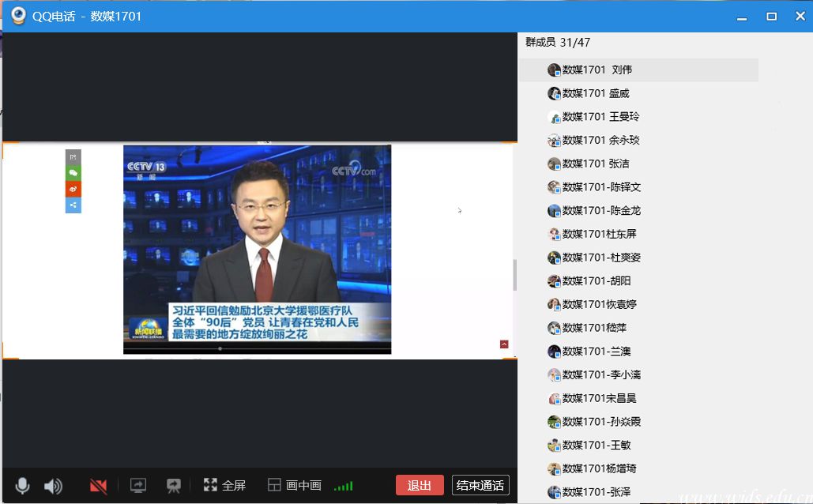Click the gray top share icon
813x504 pixels.
click(x=73, y=157)
